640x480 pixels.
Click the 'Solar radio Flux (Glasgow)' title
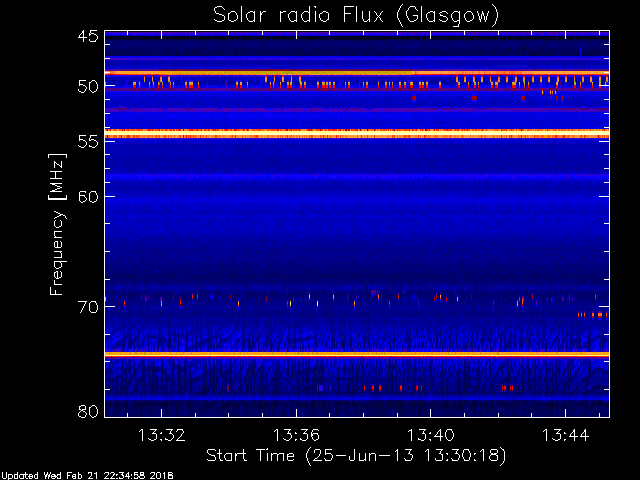[x=356, y=16]
